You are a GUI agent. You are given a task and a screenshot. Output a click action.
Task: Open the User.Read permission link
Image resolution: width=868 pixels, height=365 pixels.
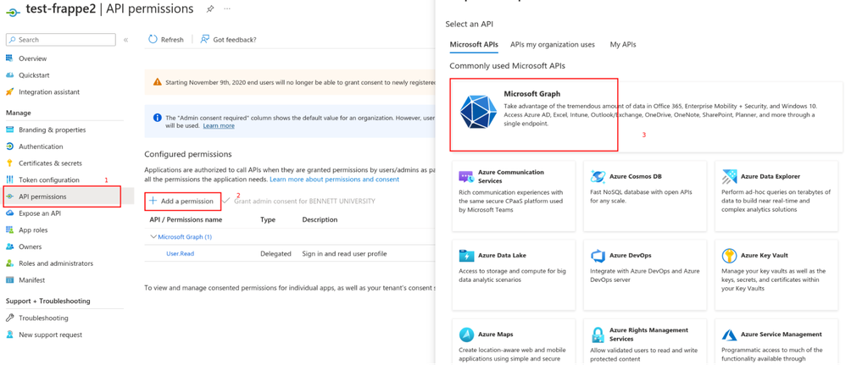[x=180, y=254]
